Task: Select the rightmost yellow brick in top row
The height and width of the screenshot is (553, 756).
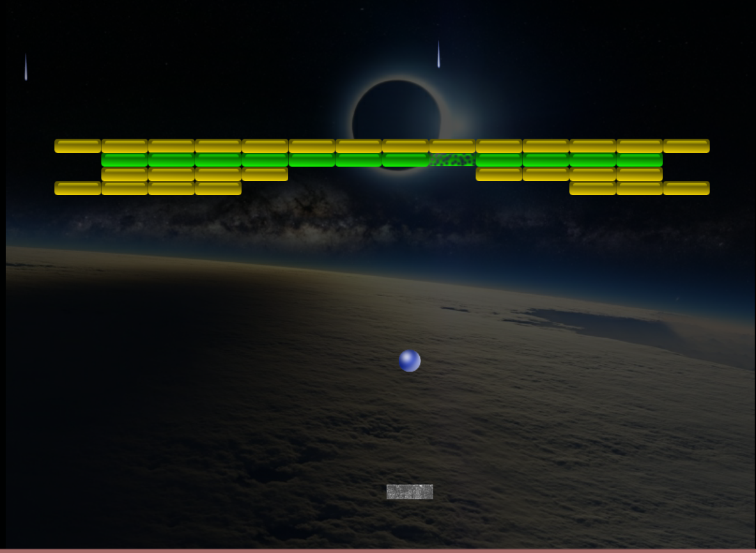Action: [686, 146]
